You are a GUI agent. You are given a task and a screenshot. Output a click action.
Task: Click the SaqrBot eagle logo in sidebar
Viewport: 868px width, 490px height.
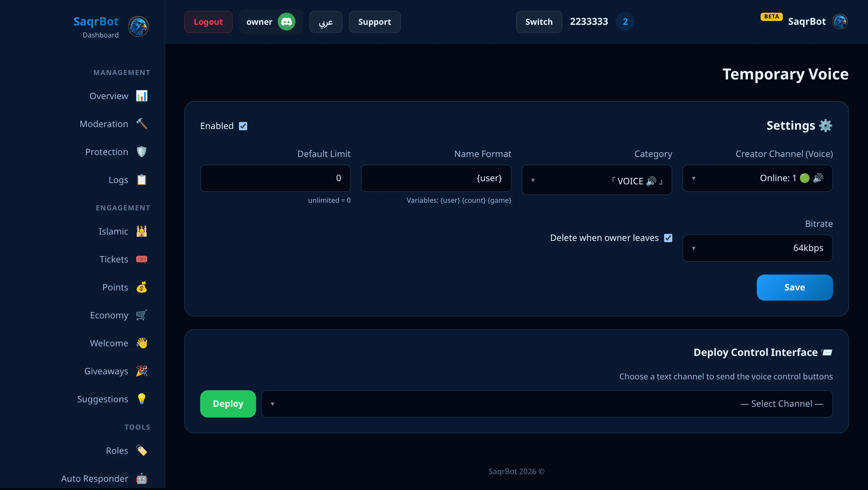pyautogui.click(x=139, y=26)
